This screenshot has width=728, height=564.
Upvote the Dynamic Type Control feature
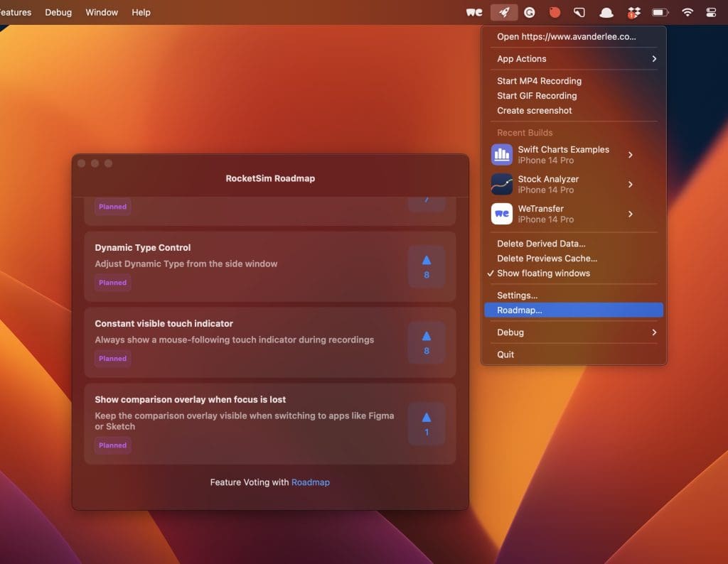[427, 266]
